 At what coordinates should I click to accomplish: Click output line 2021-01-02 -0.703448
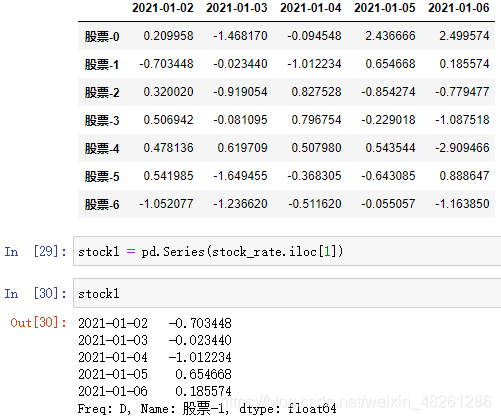(x=155, y=323)
